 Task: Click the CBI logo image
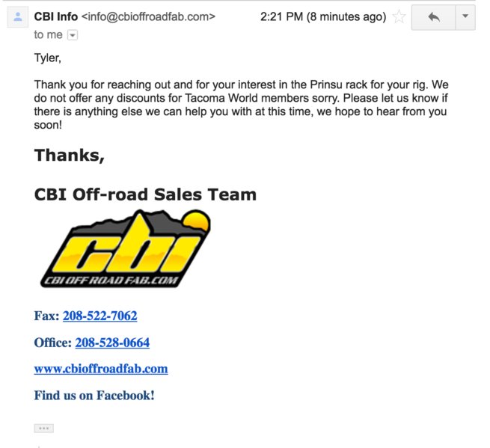[x=126, y=248]
